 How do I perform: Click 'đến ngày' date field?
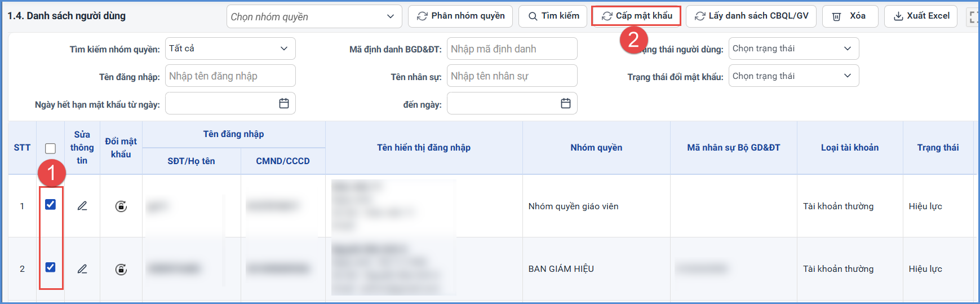(512, 103)
